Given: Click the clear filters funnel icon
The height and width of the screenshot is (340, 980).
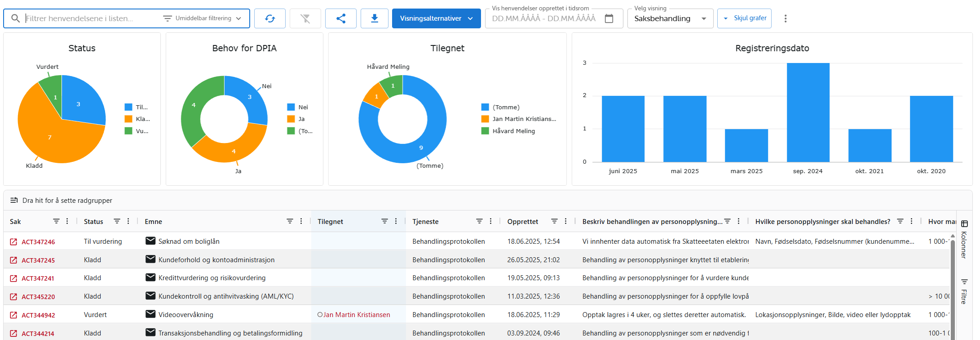Looking at the screenshot, I should pos(305,18).
